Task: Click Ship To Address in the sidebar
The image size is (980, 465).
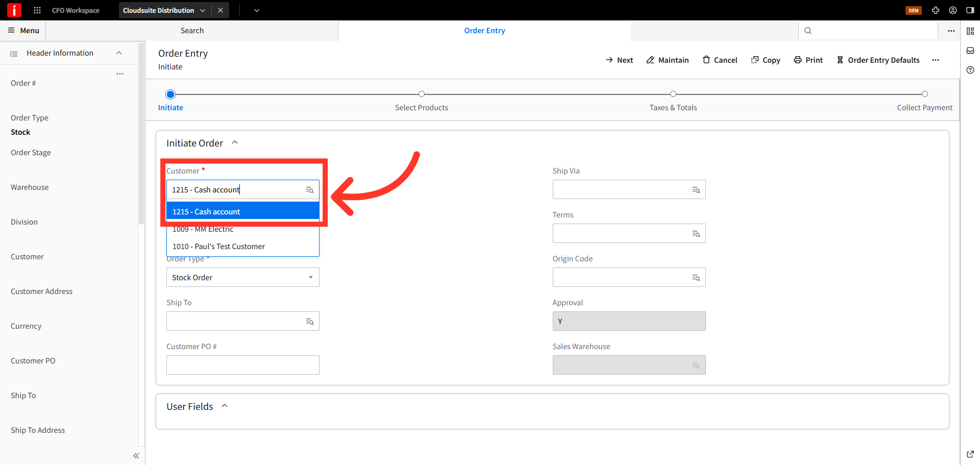Action: (x=38, y=430)
